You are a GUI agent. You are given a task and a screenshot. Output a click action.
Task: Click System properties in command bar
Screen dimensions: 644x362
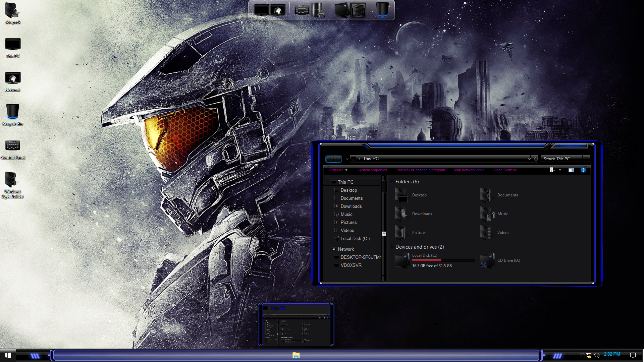(372, 170)
